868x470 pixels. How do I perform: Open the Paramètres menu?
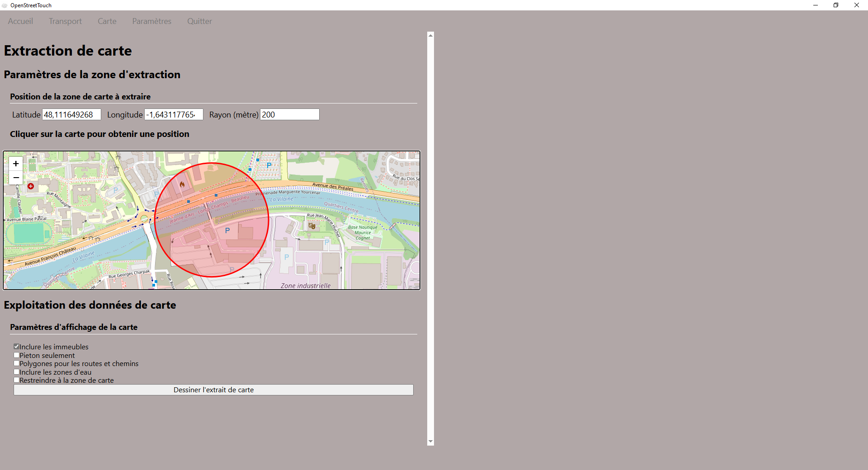point(152,21)
